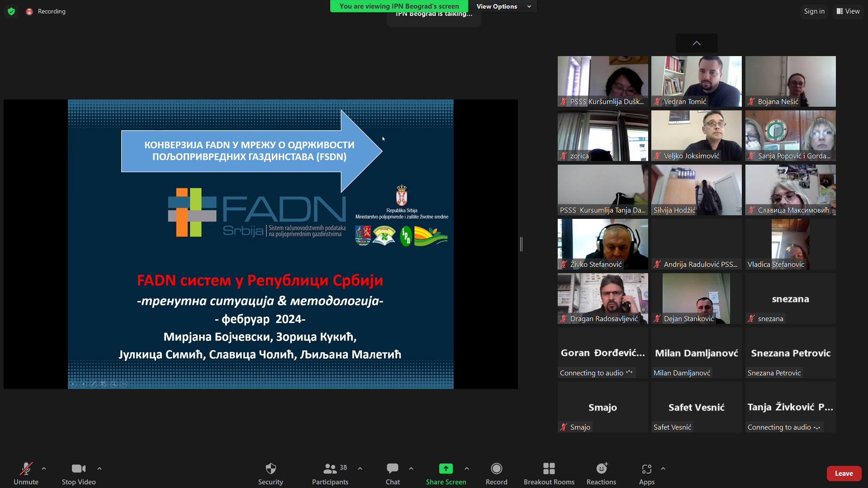The height and width of the screenshot is (488, 868).
Task: Click the divider handle between share and gallery
Action: pyautogui.click(x=521, y=244)
